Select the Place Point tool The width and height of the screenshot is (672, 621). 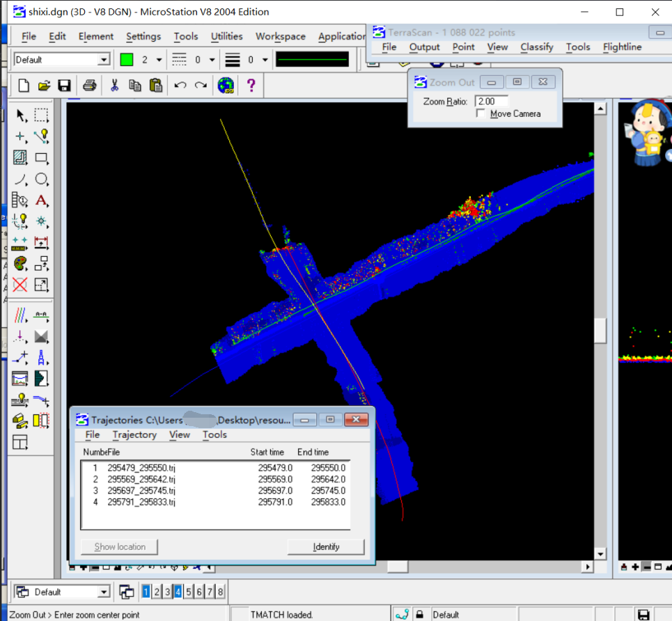20,136
